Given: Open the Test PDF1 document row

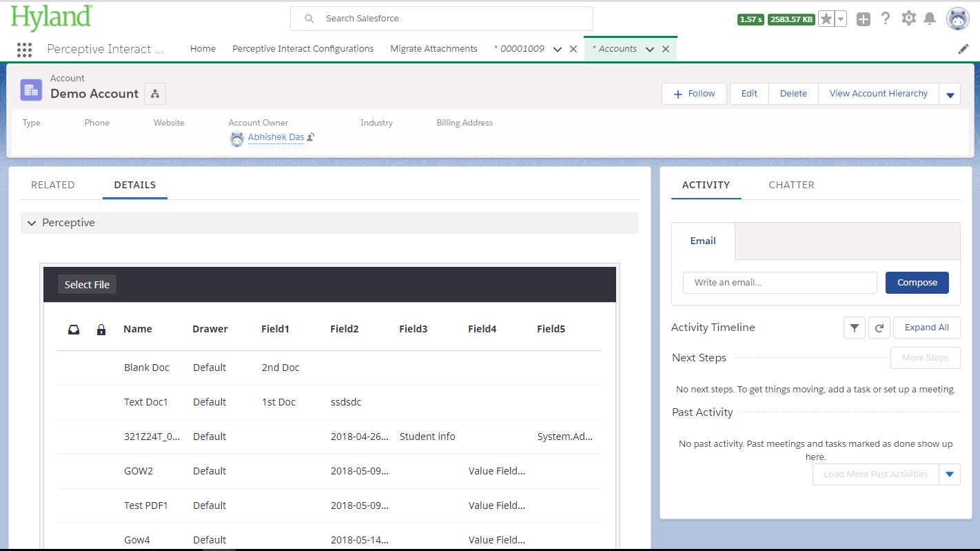Looking at the screenshot, I should (x=329, y=506).
